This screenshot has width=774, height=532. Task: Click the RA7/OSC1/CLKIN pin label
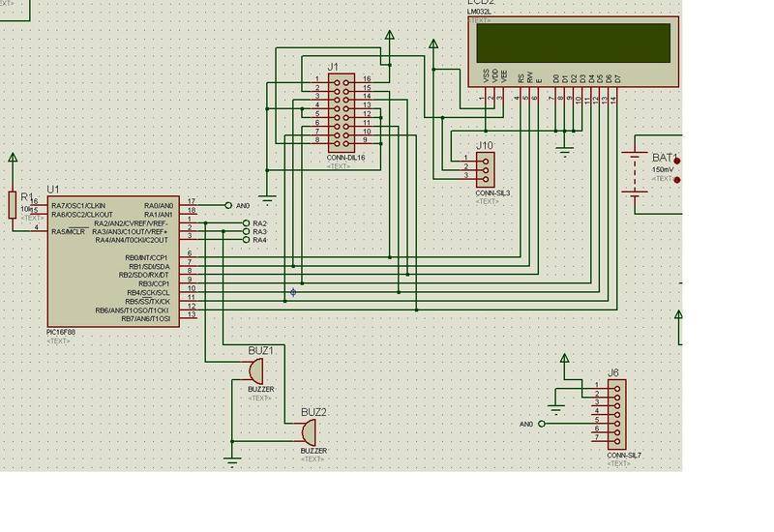(78, 206)
